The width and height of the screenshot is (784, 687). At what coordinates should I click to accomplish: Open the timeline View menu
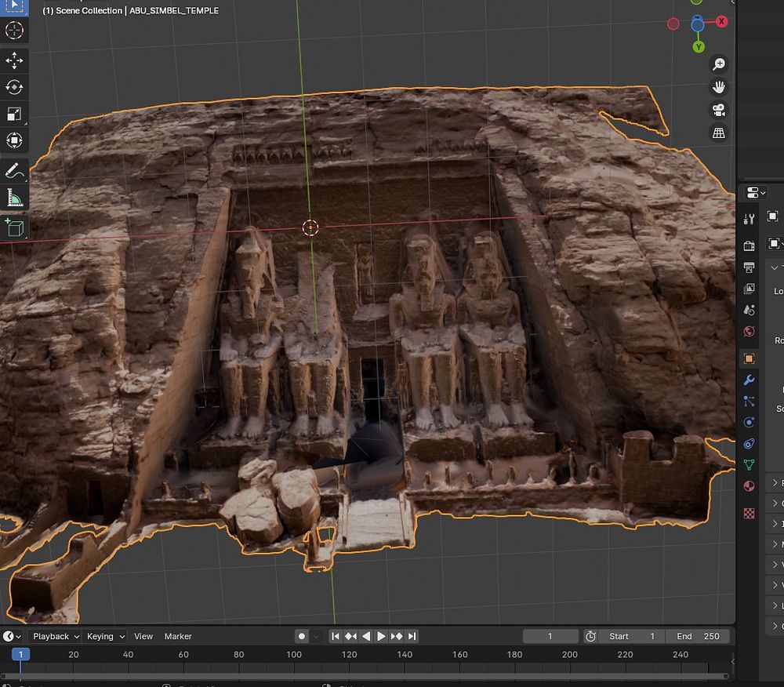[x=143, y=636]
